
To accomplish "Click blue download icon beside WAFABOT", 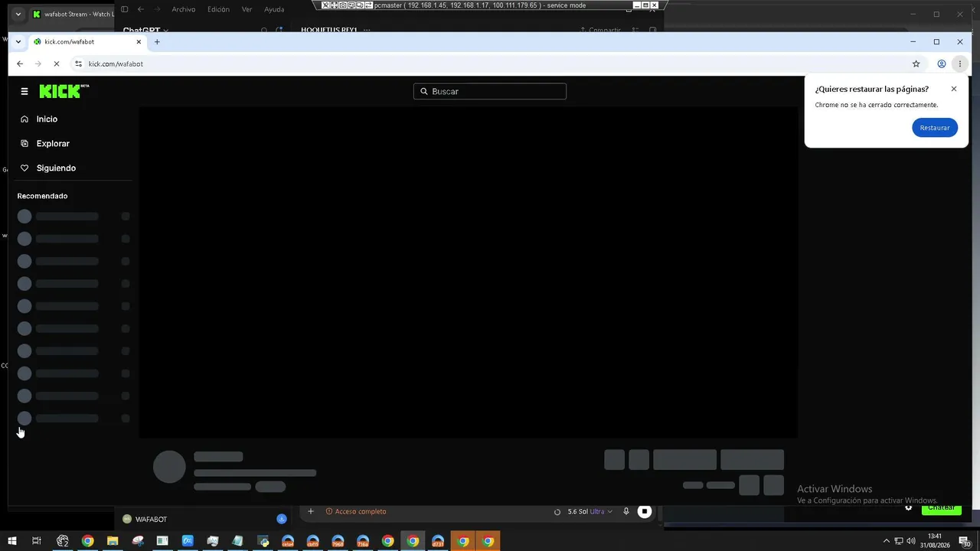I will pyautogui.click(x=282, y=519).
